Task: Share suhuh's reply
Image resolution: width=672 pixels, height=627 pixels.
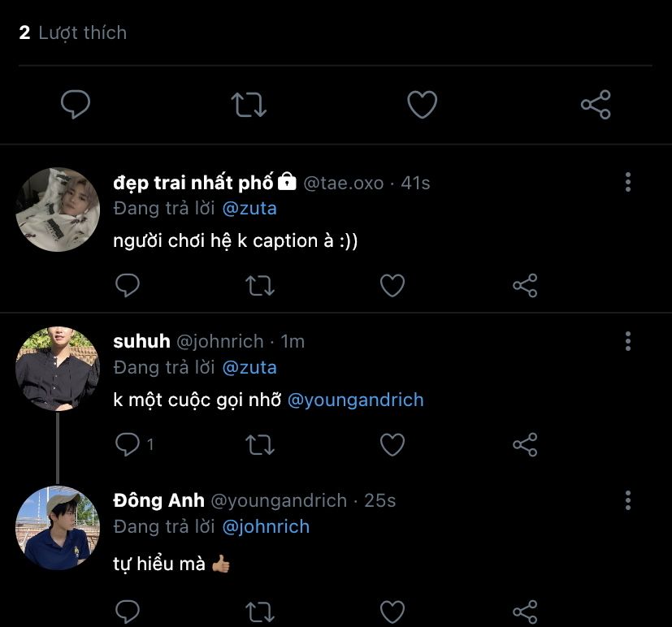Action: click(x=525, y=444)
